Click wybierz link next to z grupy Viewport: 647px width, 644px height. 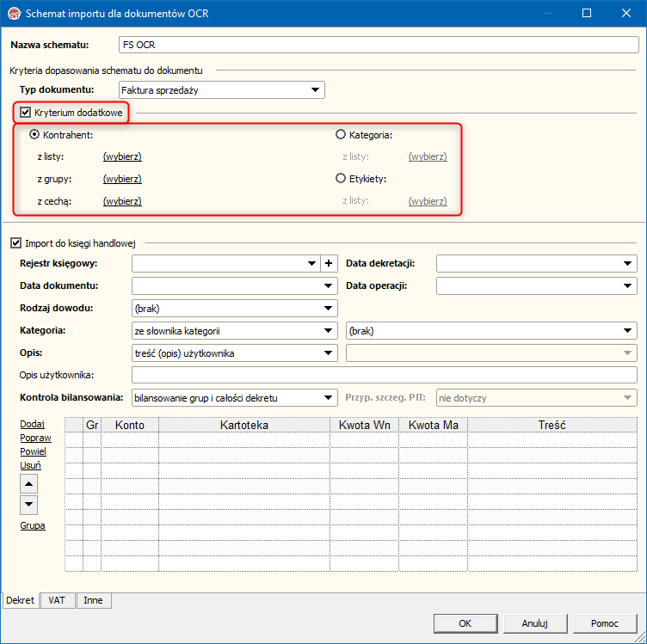[x=122, y=179]
